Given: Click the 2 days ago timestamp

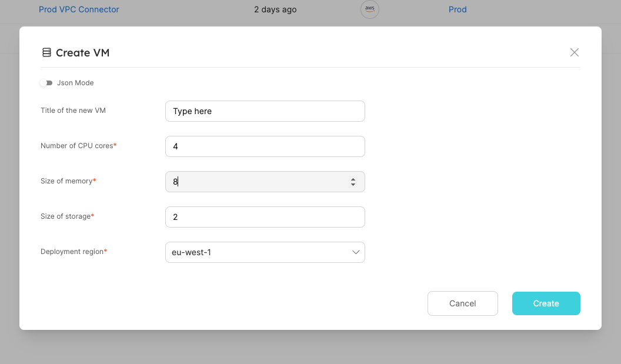Looking at the screenshot, I should [275, 9].
